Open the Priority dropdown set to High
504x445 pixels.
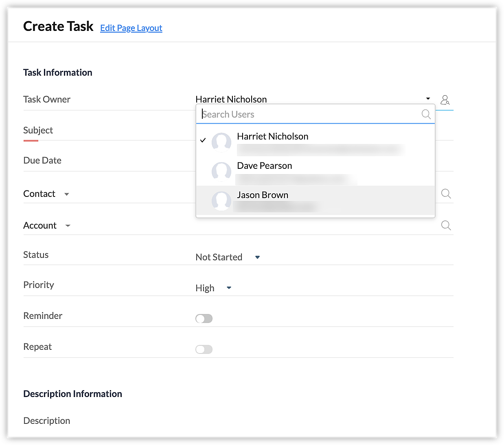(x=229, y=288)
